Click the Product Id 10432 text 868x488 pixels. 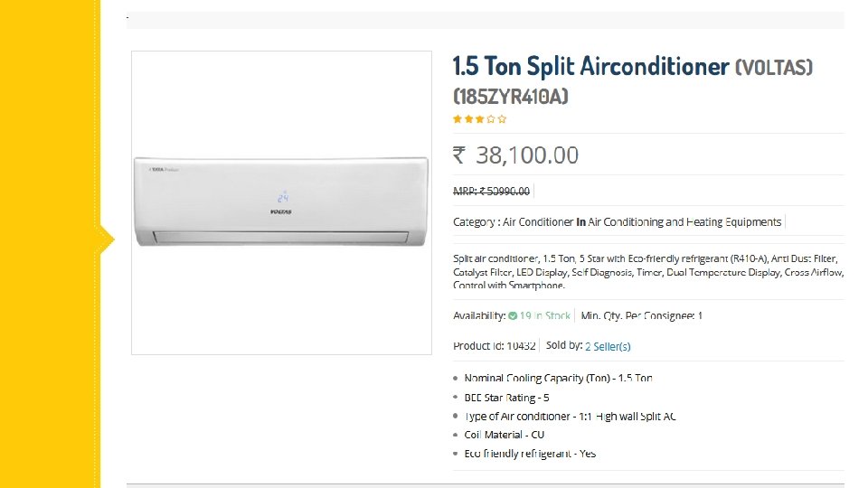(x=495, y=346)
